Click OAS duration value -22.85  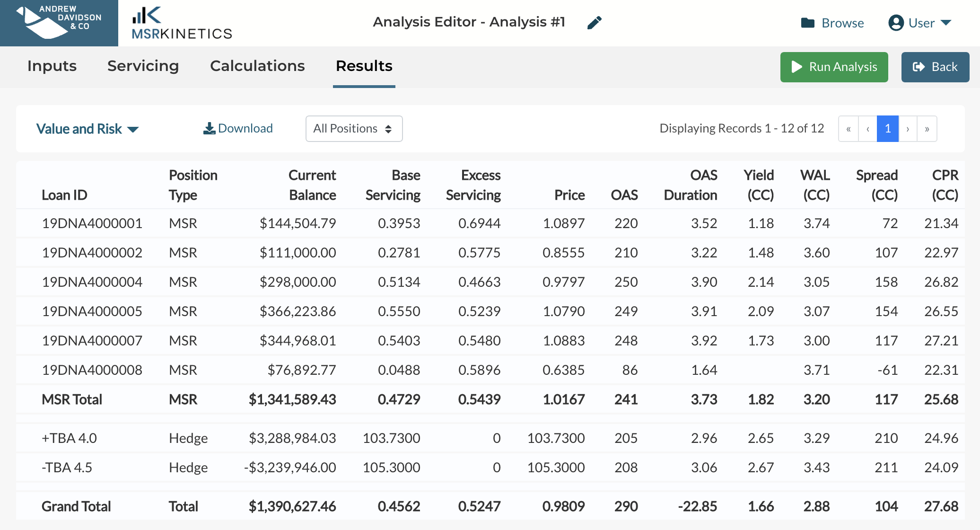(x=697, y=506)
